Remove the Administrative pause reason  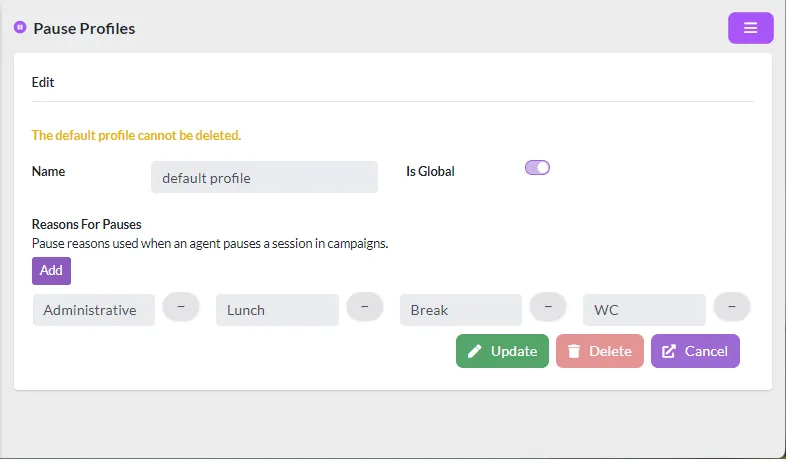181,307
